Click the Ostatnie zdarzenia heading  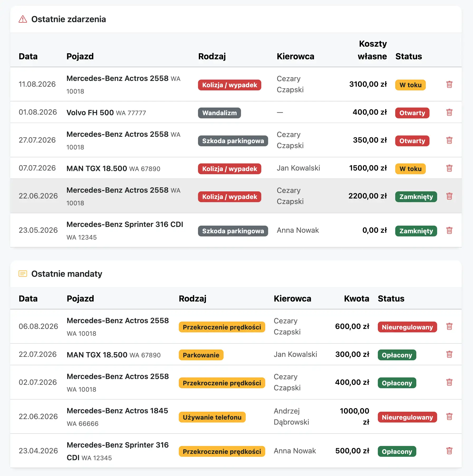click(69, 19)
